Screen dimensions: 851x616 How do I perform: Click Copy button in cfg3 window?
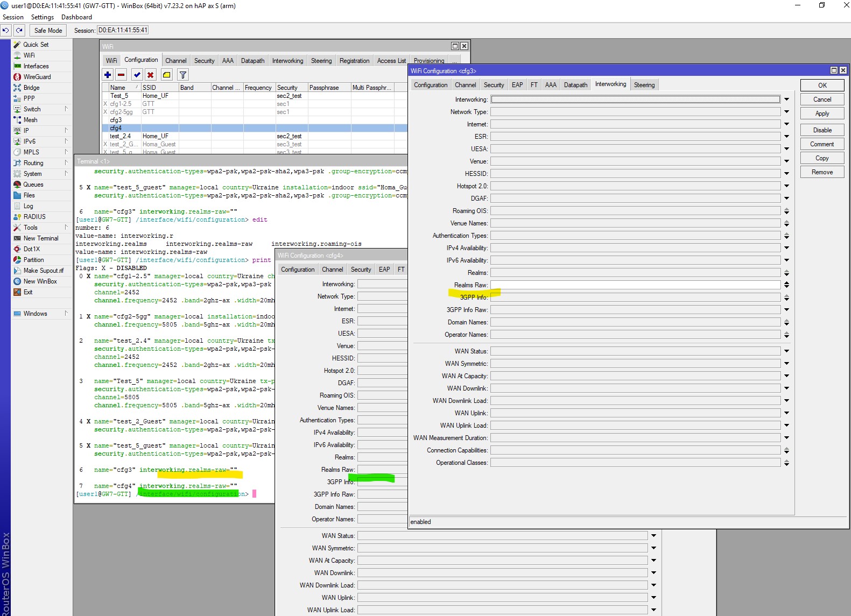[x=822, y=158]
